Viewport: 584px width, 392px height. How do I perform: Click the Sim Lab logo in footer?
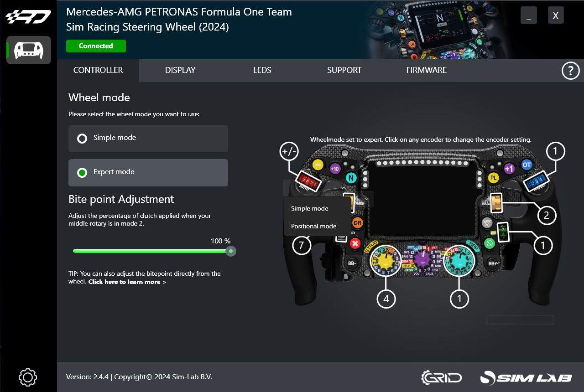526,378
